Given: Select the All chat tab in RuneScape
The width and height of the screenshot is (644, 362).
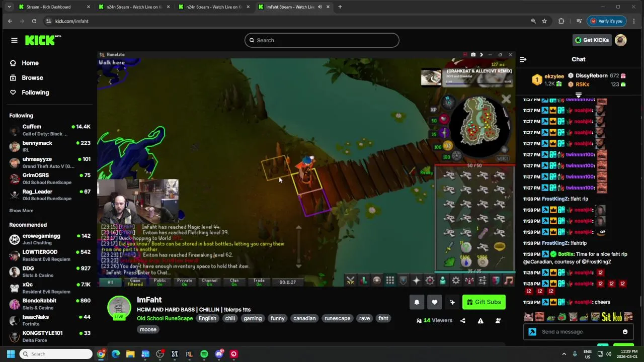Looking at the screenshot, I should (110, 282).
